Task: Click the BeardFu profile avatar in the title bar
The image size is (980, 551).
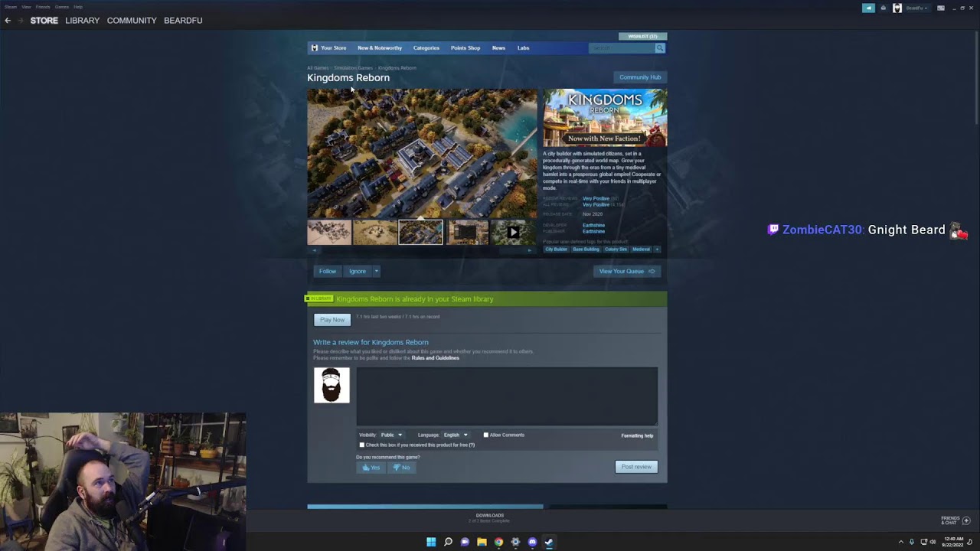Action: (897, 8)
